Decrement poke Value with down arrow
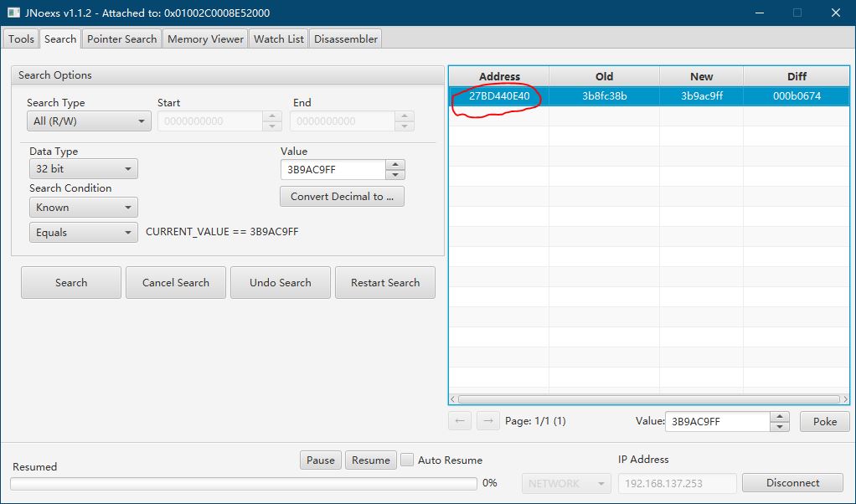The height and width of the screenshot is (504, 856). [x=780, y=426]
